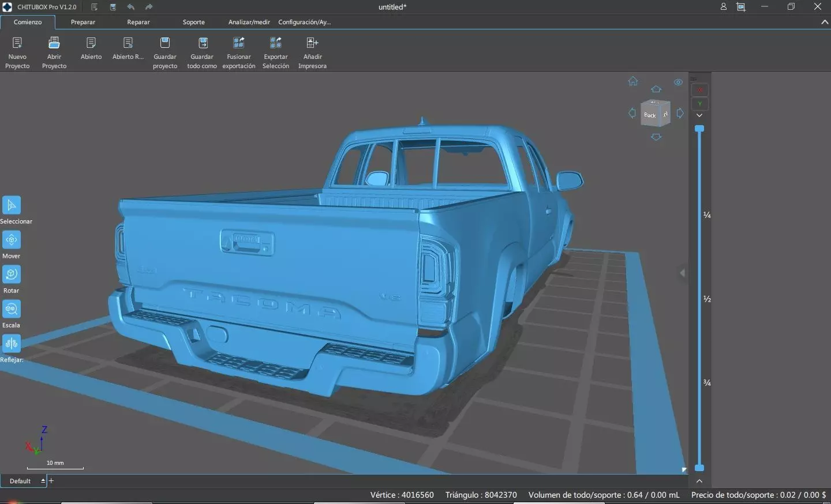
Task: Activate the Seleccionar tool
Action: pyautogui.click(x=12, y=205)
